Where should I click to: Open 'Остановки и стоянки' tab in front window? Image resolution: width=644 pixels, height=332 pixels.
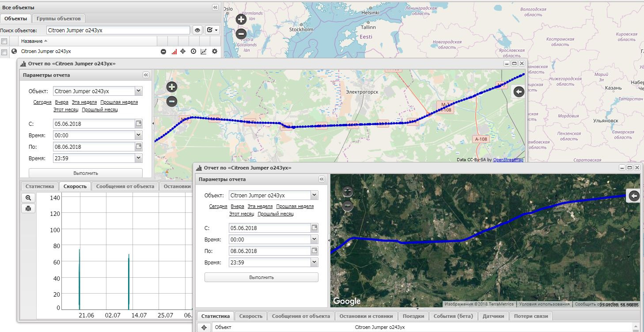(x=367, y=316)
